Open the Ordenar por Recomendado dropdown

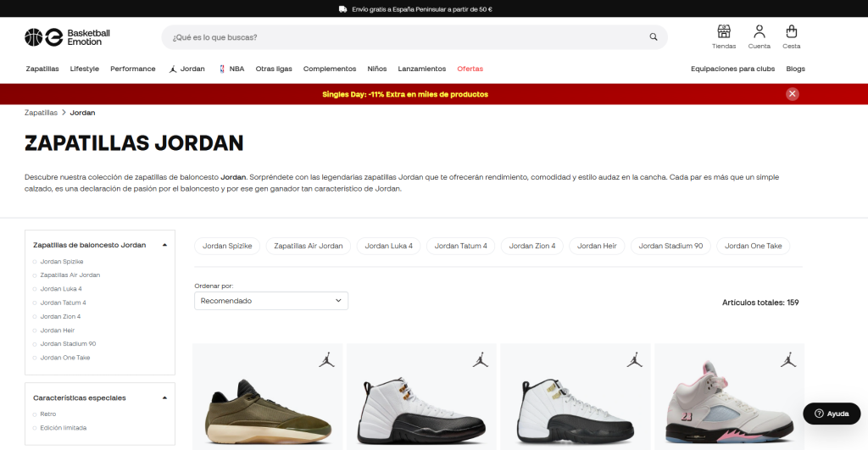pyautogui.click(x=271, y=301)
